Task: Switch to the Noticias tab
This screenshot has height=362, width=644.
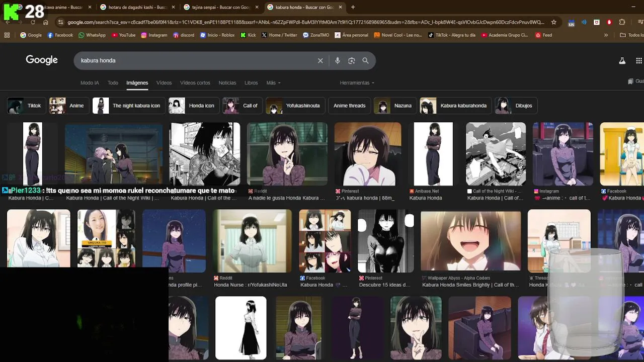Action: [227, 83]
